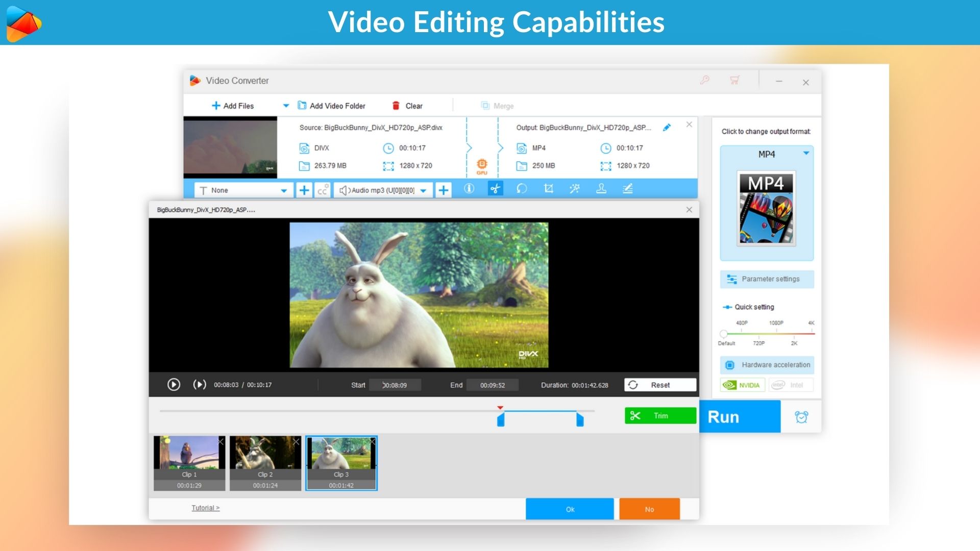The image size is (980, 551).
Task: Open the audio track mp3 dropdown
Action: click(x=423, y=191)
